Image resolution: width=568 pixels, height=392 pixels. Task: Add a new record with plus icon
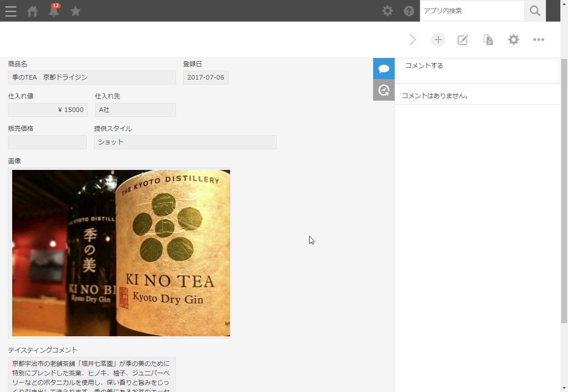click(438, 40)
